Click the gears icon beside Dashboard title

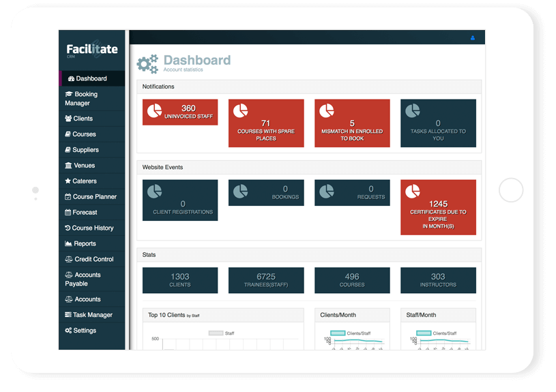tap(147, 63)
